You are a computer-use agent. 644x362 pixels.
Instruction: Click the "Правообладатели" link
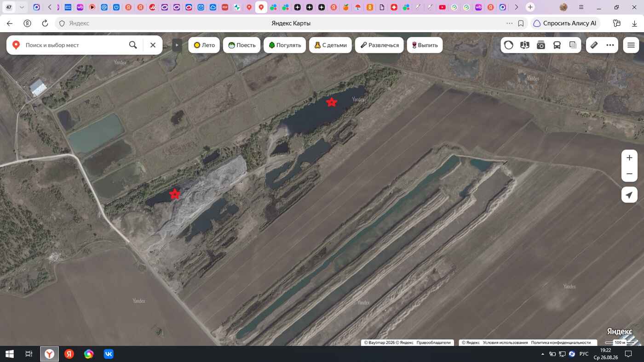click(x=433, y=343)
